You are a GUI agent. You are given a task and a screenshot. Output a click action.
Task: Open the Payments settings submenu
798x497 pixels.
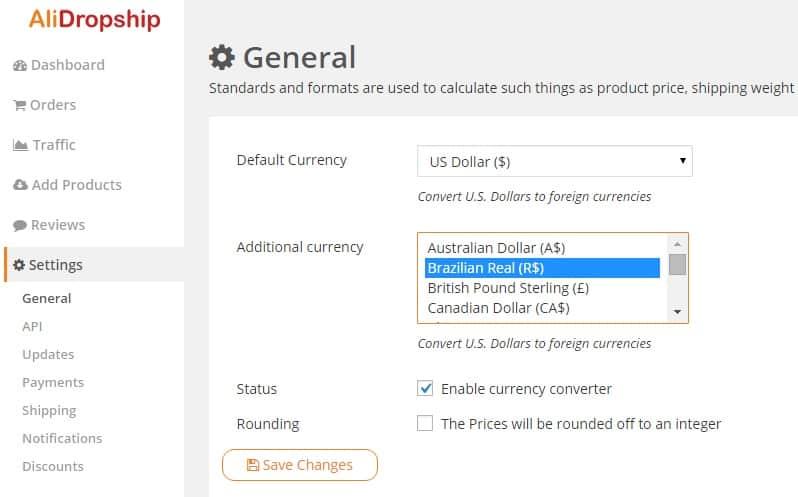coord(53,383)
